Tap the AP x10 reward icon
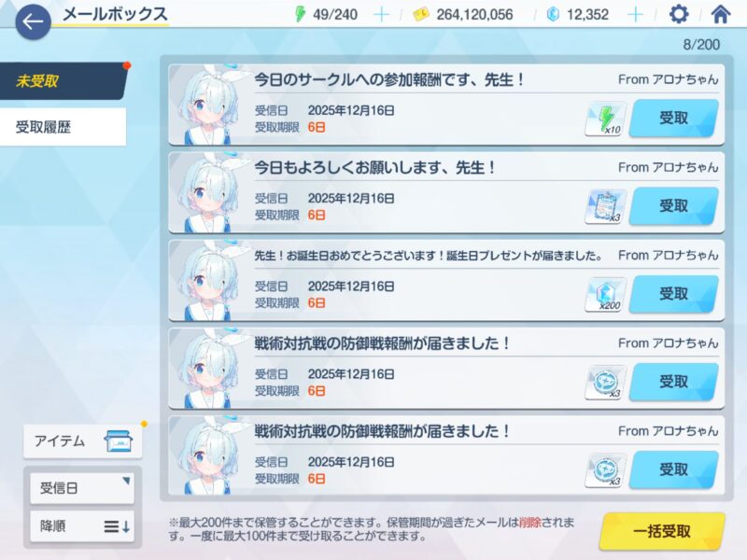The width and height of the screenshot is (747, 560). [605, 119]
